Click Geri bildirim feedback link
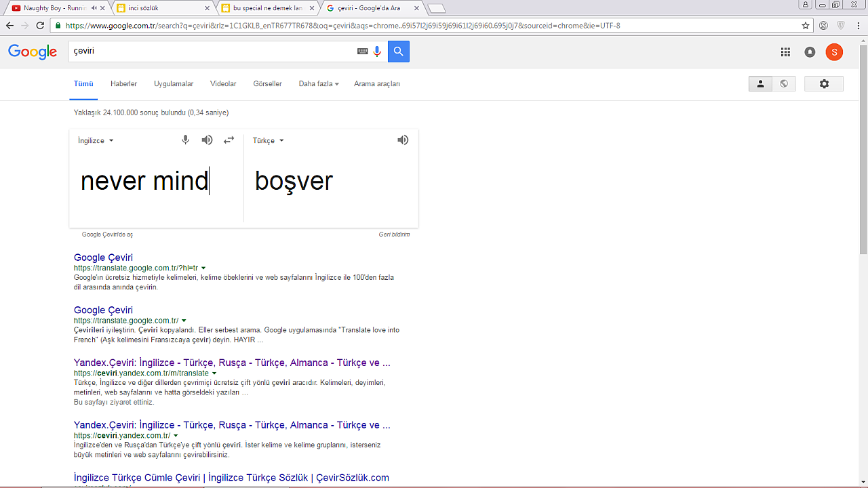Viewport: 868px width, 488px height. (394, 235)
